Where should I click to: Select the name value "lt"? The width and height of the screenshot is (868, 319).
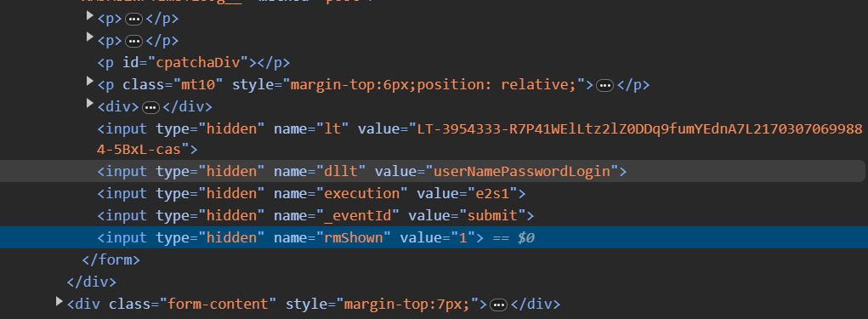[332, 129]
